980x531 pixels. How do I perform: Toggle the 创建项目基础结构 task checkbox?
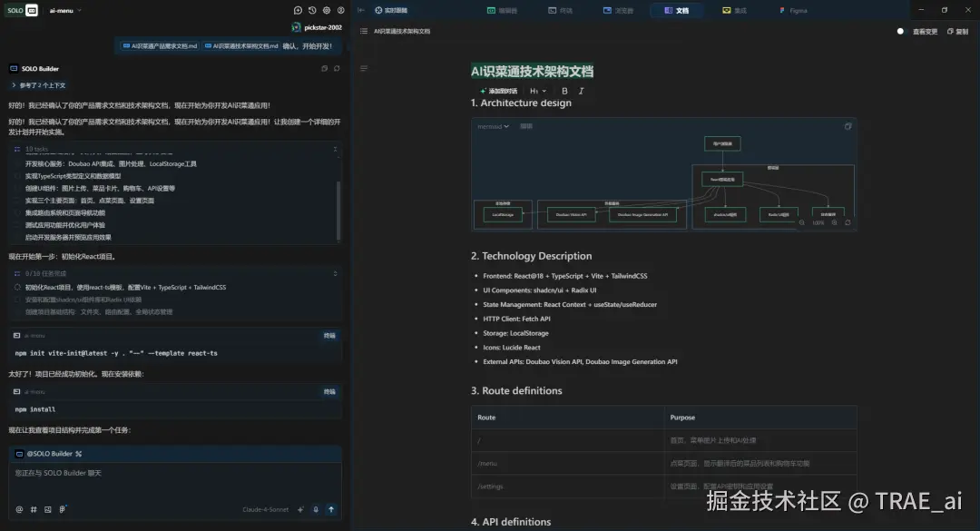click(x=17, y=311)
